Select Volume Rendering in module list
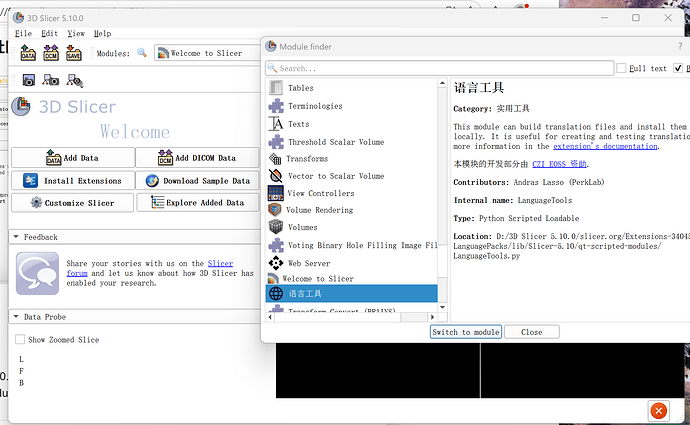 319,210
